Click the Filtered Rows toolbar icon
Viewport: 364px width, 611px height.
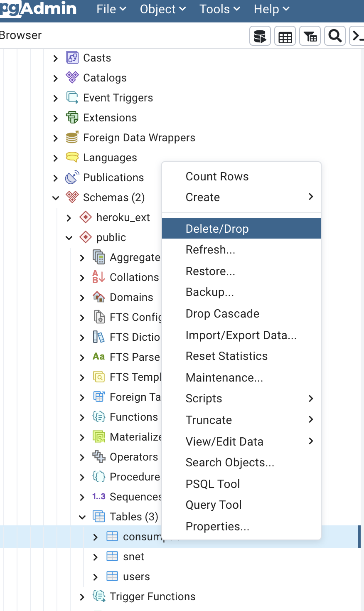tap(310, 36)
